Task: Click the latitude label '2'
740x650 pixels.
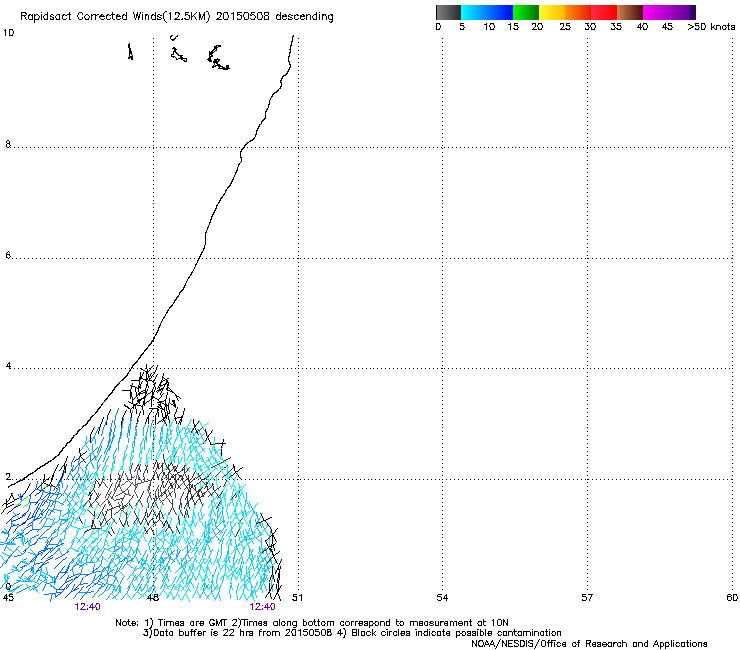Action: point(8,477)
